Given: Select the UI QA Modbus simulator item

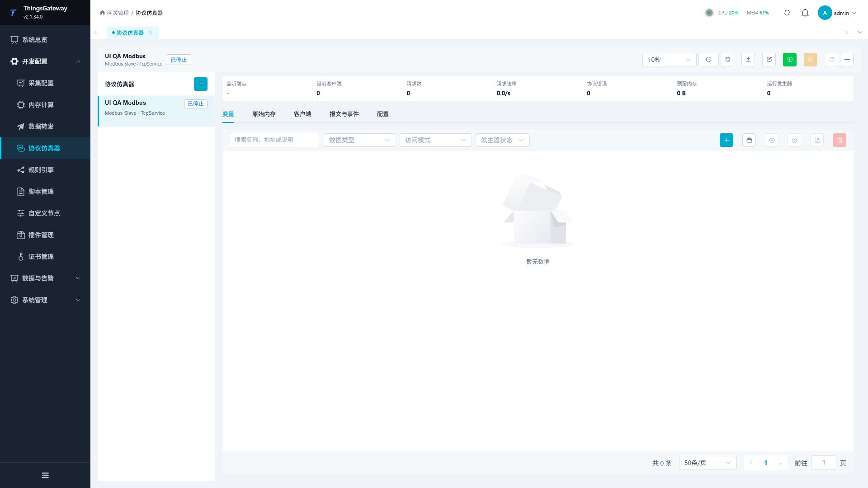Looking at the screenshot, I should point(156,111).
